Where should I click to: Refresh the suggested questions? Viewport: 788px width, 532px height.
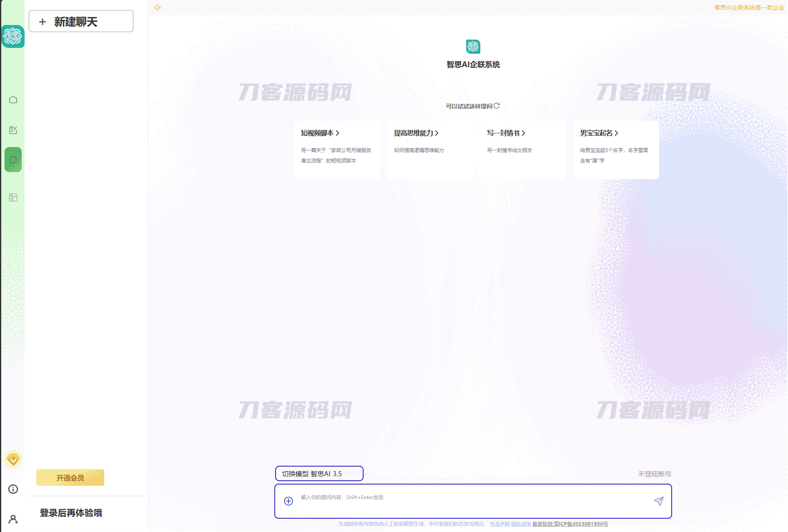click(x=497, y=106)
